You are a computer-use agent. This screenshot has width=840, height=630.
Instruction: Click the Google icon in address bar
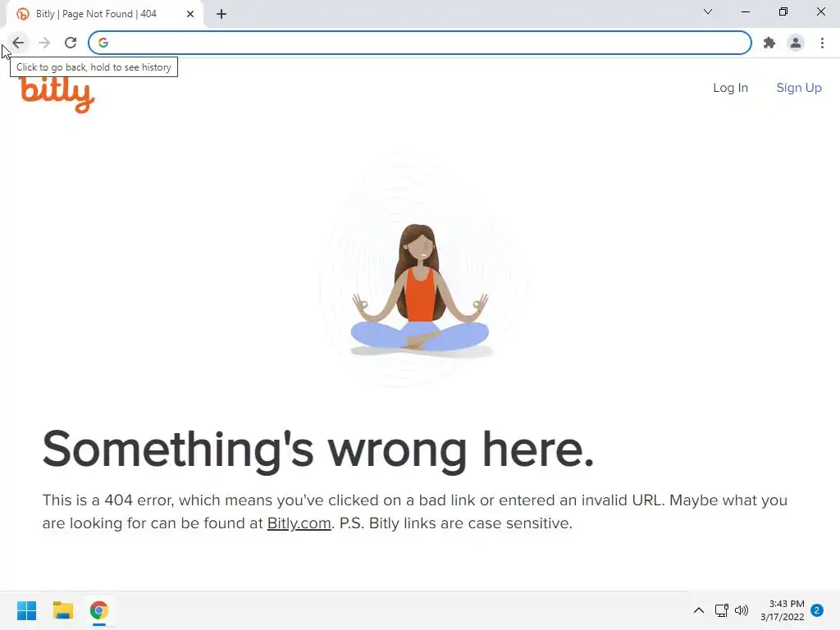[103, 43]
